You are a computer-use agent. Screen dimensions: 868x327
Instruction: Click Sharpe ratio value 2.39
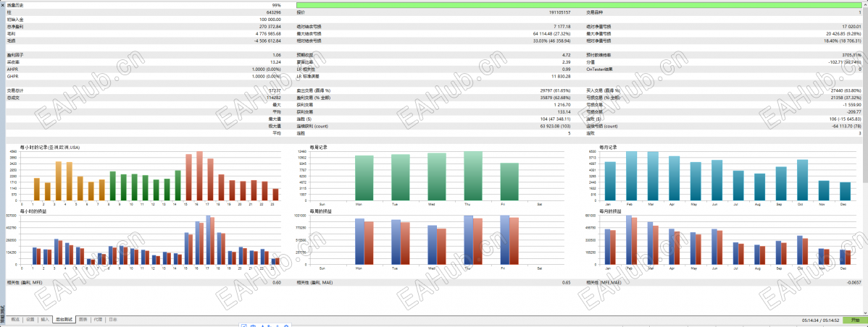[x=567, y=62]
